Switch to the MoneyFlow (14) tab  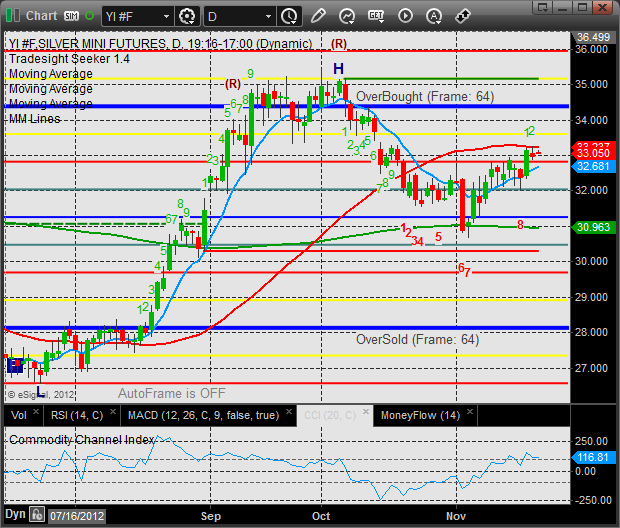point(418,415)
